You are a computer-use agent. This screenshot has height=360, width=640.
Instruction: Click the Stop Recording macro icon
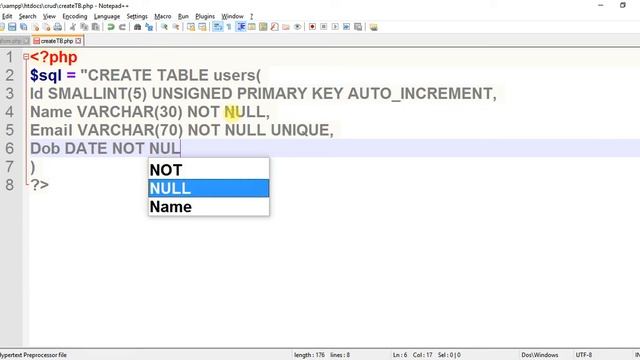click(324, 27)
